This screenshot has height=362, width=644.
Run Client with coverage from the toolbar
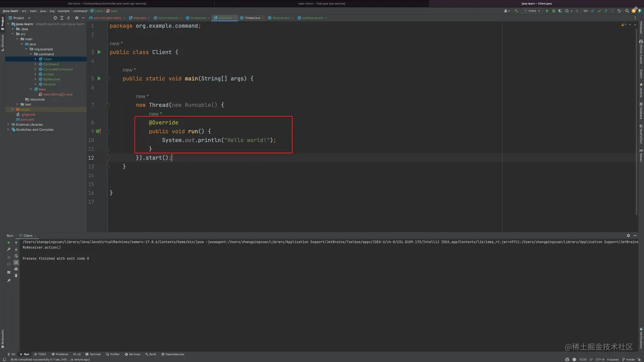click(x=560, y=11)
